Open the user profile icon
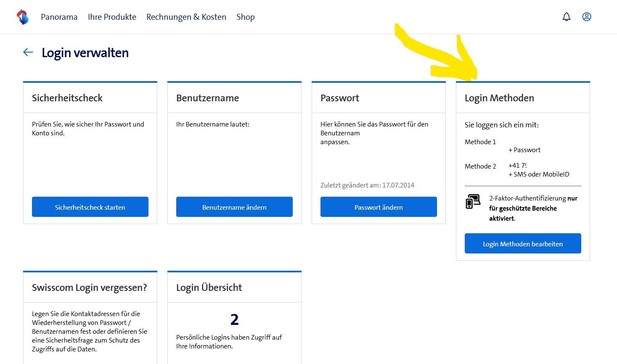The width and height of the screenshot is (617, 364). click(587, 17)
